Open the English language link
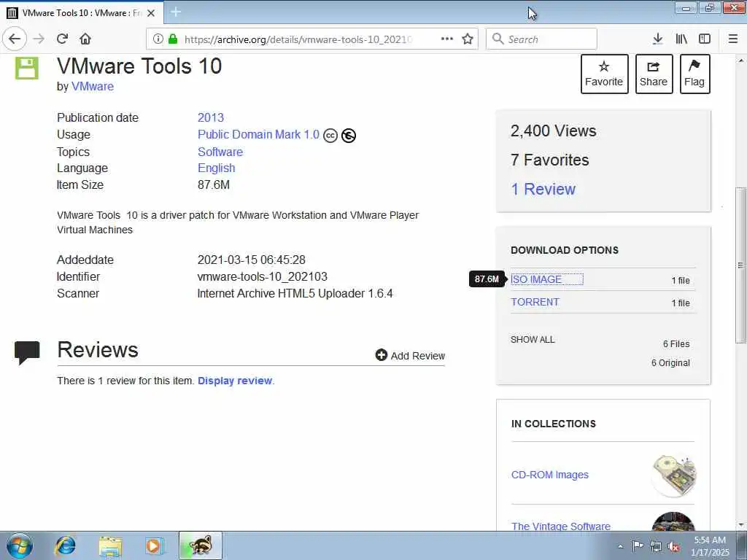The width and height of the screenshot is (747, 560). pyautogui.click(x=216, y=168)
